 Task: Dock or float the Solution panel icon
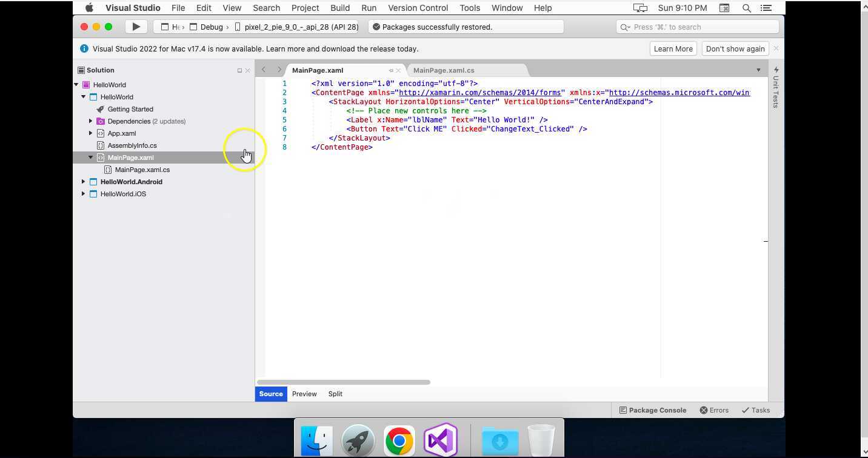click(x=239, y=70)
